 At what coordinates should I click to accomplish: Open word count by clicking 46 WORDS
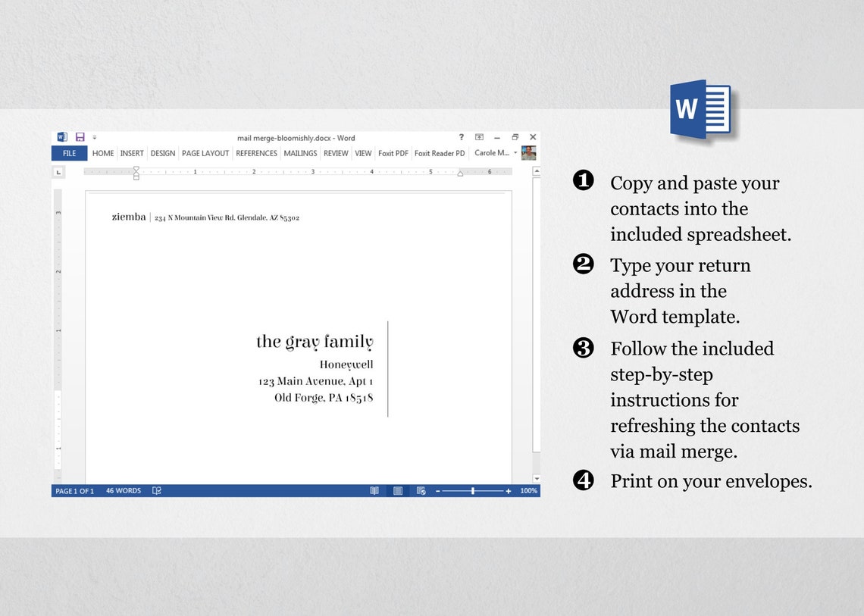click(123, 490)
